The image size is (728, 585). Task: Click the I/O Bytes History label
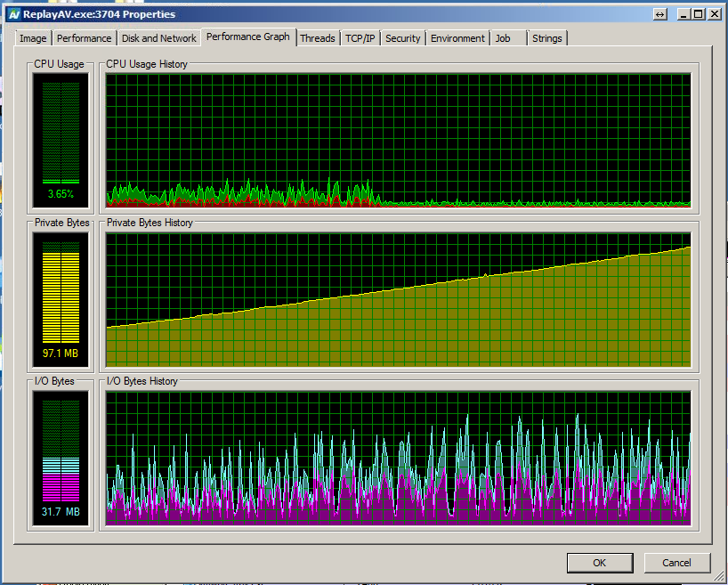pyautogui.click(x=142, y=381)
